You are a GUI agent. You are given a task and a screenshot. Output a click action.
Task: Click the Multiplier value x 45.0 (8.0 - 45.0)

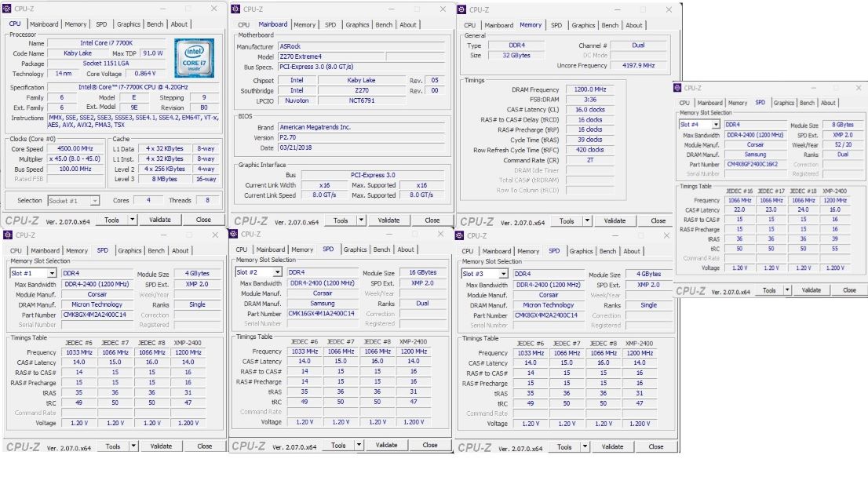[x=75, y=158]
